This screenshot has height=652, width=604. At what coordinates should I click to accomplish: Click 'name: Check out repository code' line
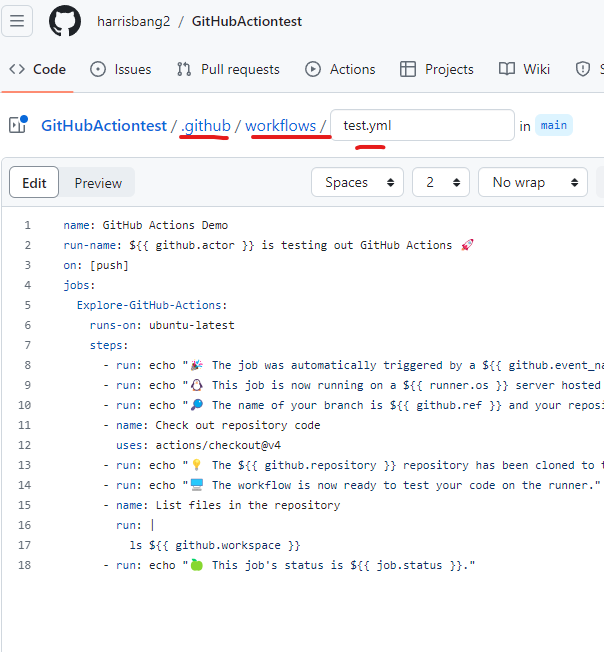point(218,425)
